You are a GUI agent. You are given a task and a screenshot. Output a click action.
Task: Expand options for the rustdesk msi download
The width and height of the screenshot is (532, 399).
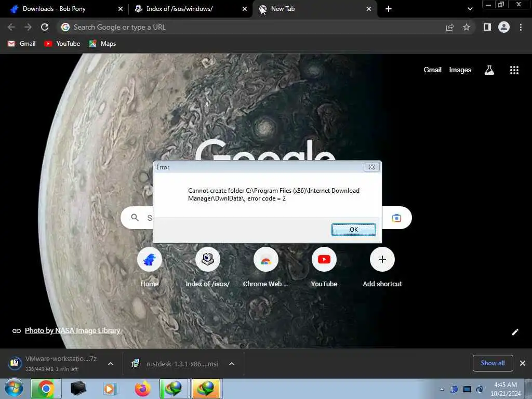232,364
